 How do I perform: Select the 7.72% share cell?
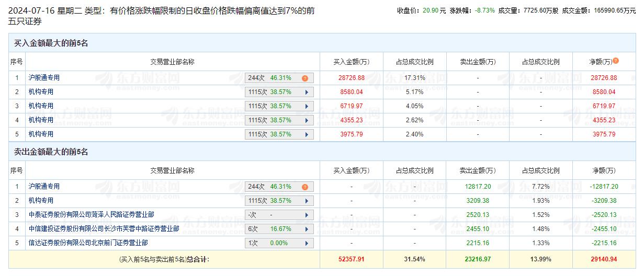pos(541,186)
